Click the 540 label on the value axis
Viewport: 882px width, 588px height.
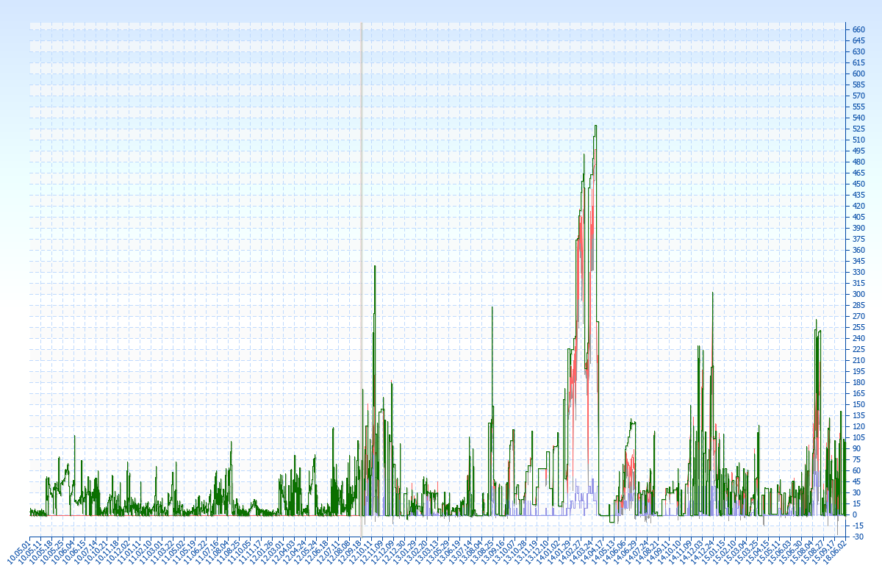point(858,118)
